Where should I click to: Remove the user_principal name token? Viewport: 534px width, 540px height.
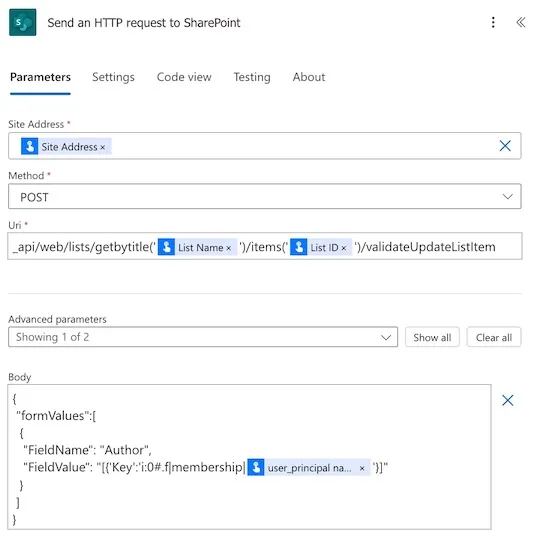[362, 468]
